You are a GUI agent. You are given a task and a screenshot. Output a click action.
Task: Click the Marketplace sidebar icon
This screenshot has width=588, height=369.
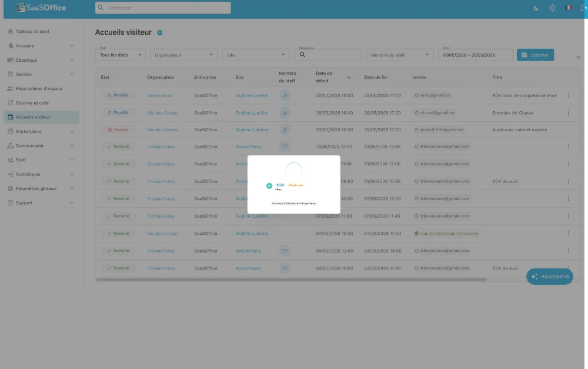click(11, 131)
